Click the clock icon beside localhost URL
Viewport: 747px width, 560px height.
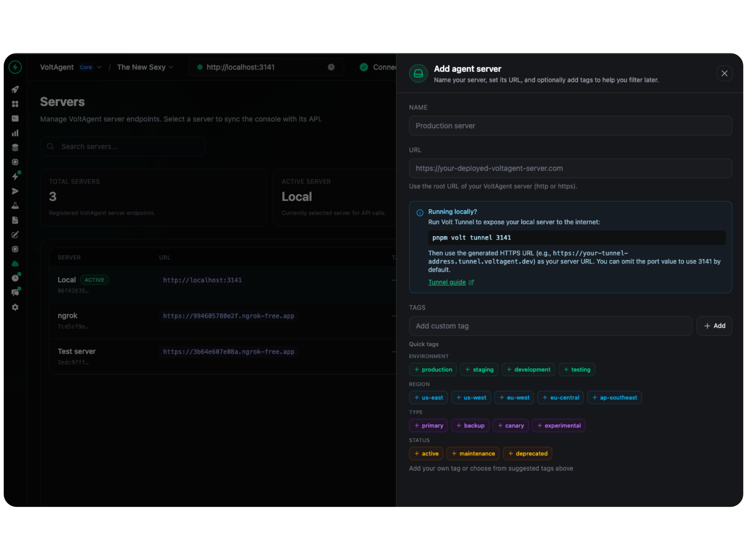click(x=331, y=67)
